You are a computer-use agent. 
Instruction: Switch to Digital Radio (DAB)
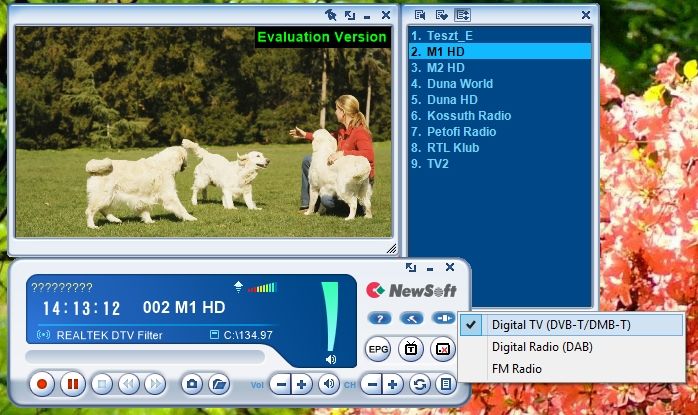pyautogui.click(x=572, y=347)
